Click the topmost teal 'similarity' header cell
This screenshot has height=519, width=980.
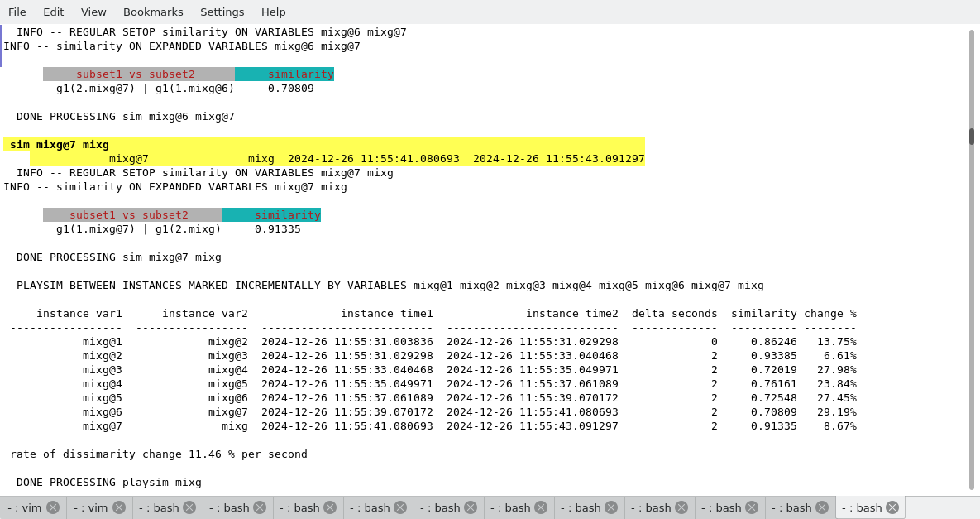(284, 74)
